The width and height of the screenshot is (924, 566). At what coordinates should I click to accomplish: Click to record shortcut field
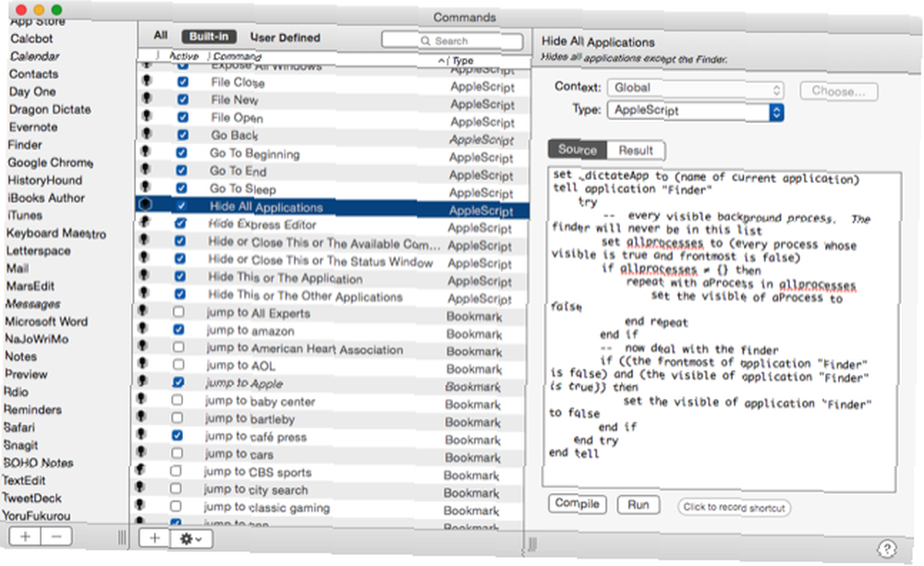735,507
